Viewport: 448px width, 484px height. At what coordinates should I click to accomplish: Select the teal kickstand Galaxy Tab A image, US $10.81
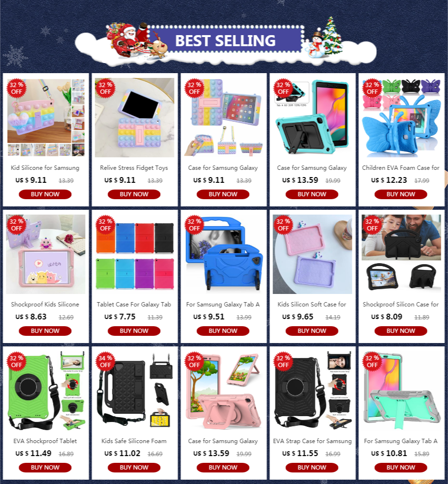(401, 391)
